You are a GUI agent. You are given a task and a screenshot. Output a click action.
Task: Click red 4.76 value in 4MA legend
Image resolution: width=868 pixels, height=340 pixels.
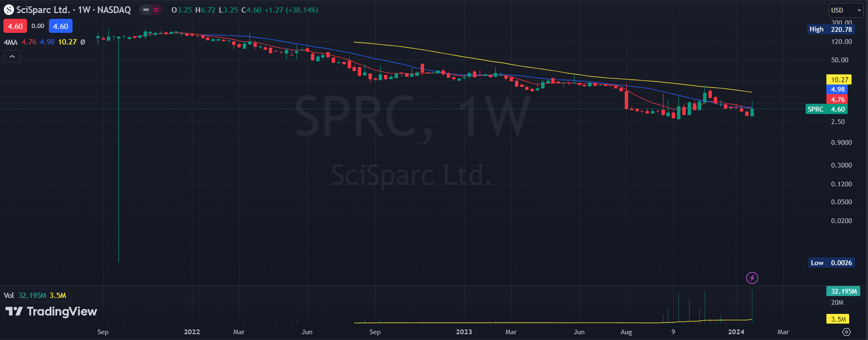pos(29,42)
